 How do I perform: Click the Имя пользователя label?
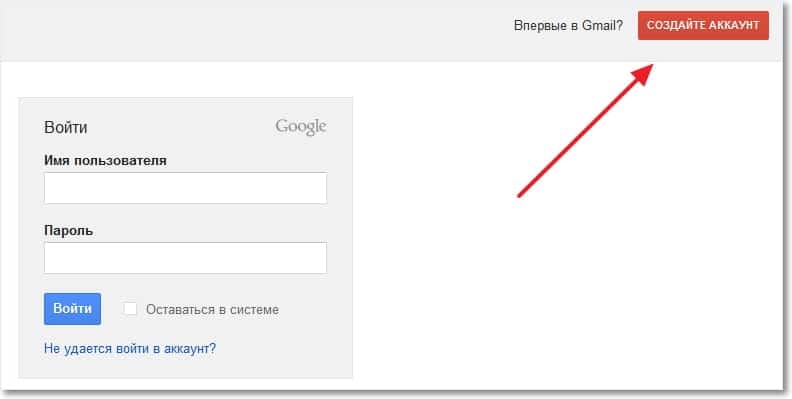(105, 161)
